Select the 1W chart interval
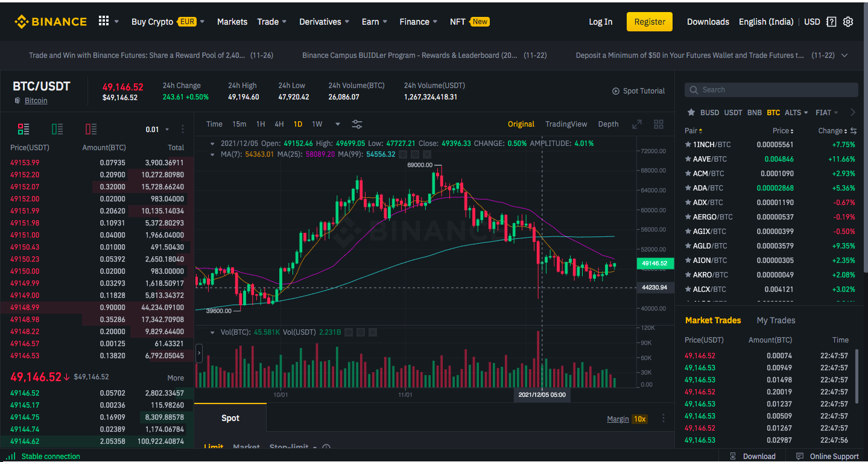The width and height of the screenshot is (868, 462). click(317, 124)
